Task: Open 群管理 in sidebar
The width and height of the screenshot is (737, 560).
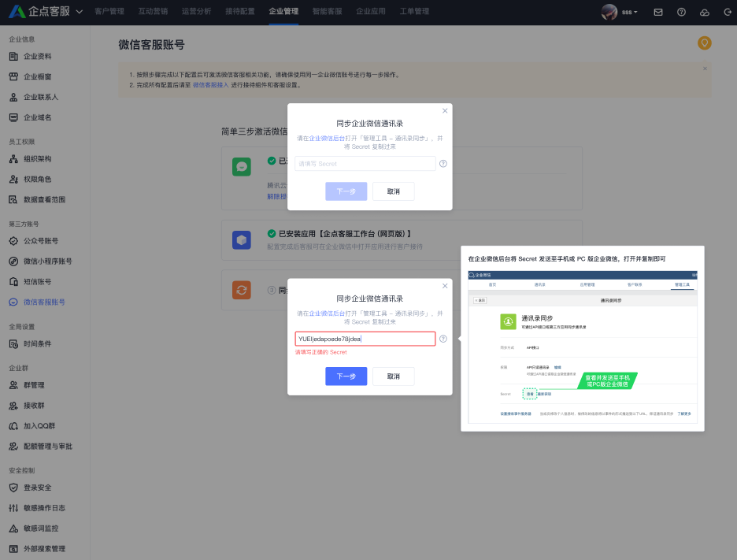Action: pyautogui.click(x=34, y=385)
